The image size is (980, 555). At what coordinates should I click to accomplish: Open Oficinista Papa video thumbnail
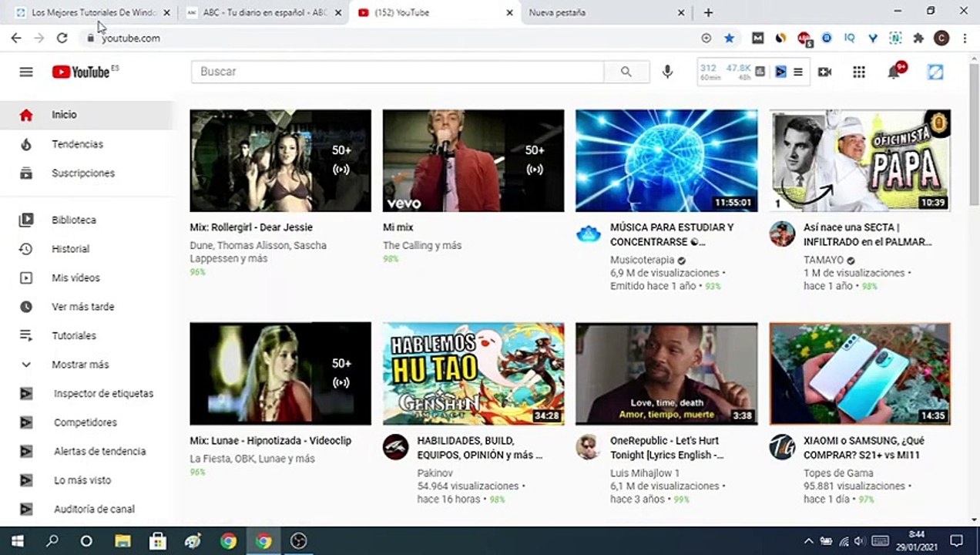pyautogui.click(x=860, y=160)
